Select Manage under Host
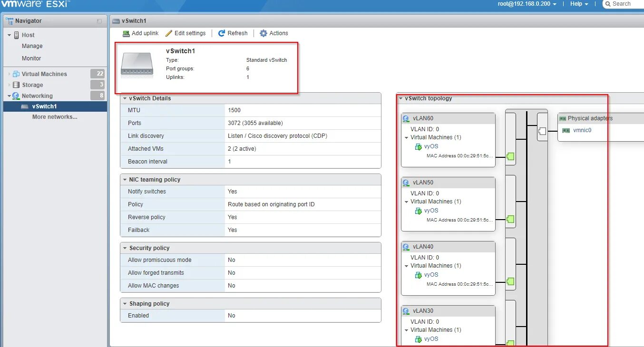This screenshot has width=644, height=347. click(32, 46)
